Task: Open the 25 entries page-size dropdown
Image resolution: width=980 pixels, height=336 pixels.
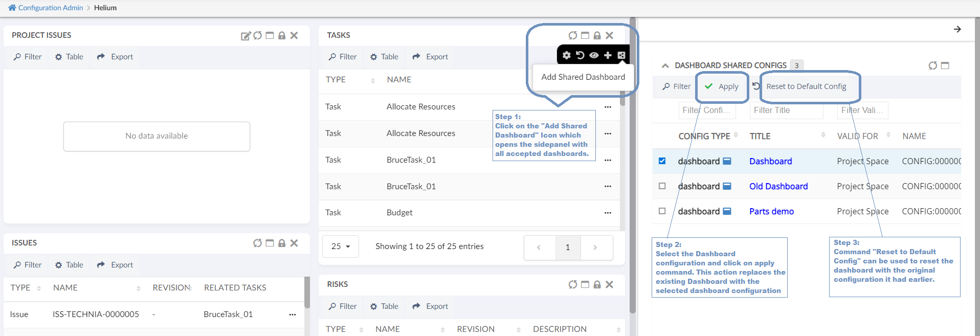Action: [340, 247]
